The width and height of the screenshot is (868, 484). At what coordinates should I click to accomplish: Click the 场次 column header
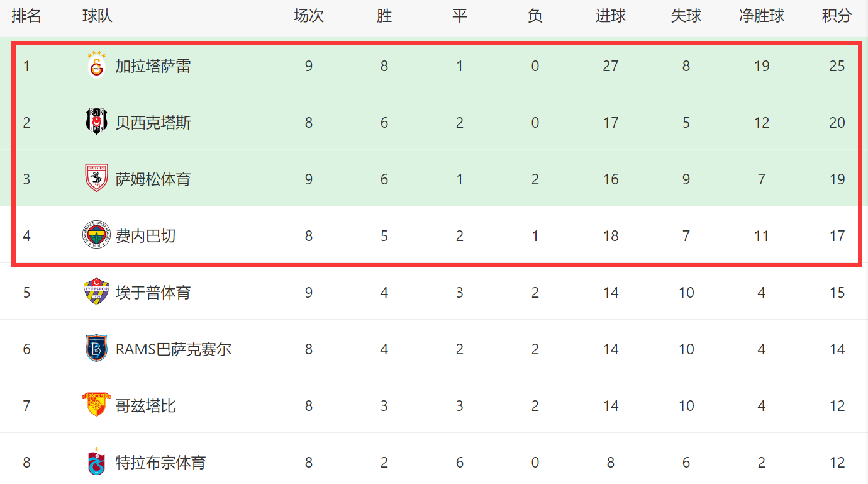308,16
